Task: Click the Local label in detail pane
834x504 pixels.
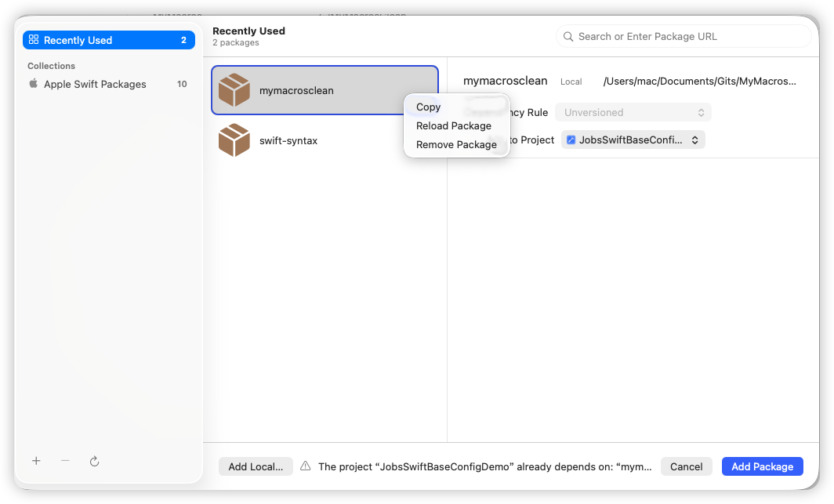Action: (571, 82)
